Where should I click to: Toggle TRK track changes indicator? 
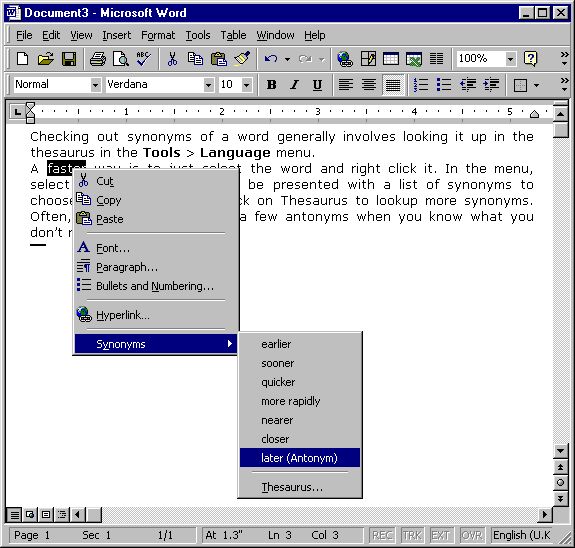pos(412,536)
